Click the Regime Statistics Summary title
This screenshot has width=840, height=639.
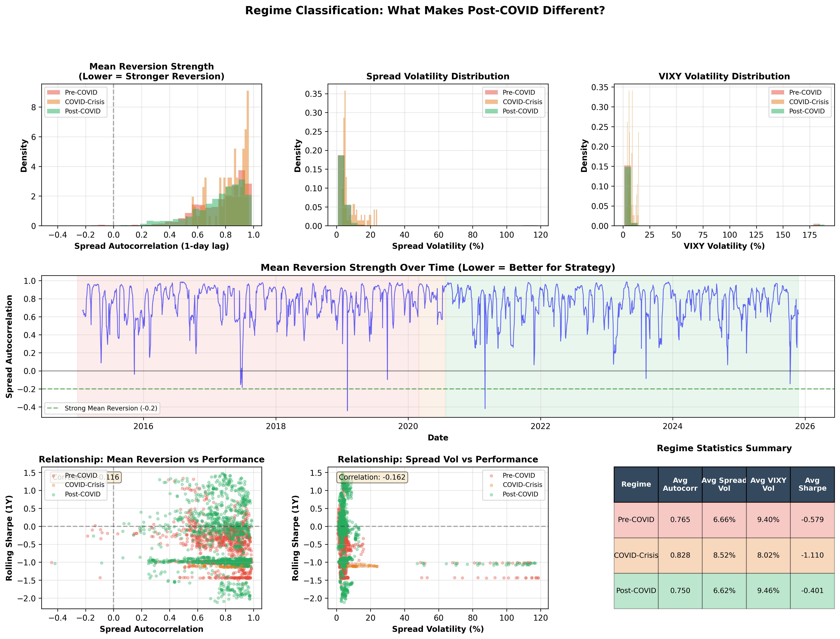724,448
